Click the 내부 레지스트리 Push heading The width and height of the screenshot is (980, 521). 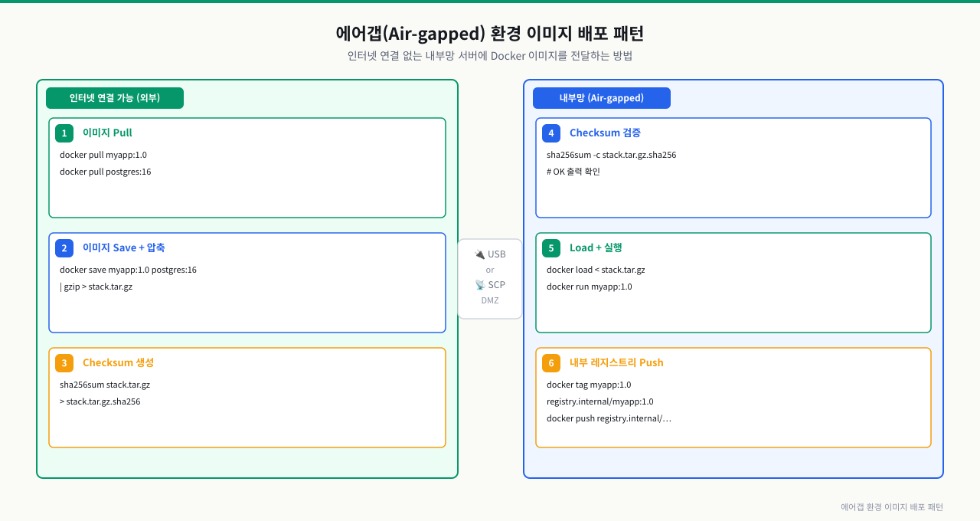click(x=616, y=363)
